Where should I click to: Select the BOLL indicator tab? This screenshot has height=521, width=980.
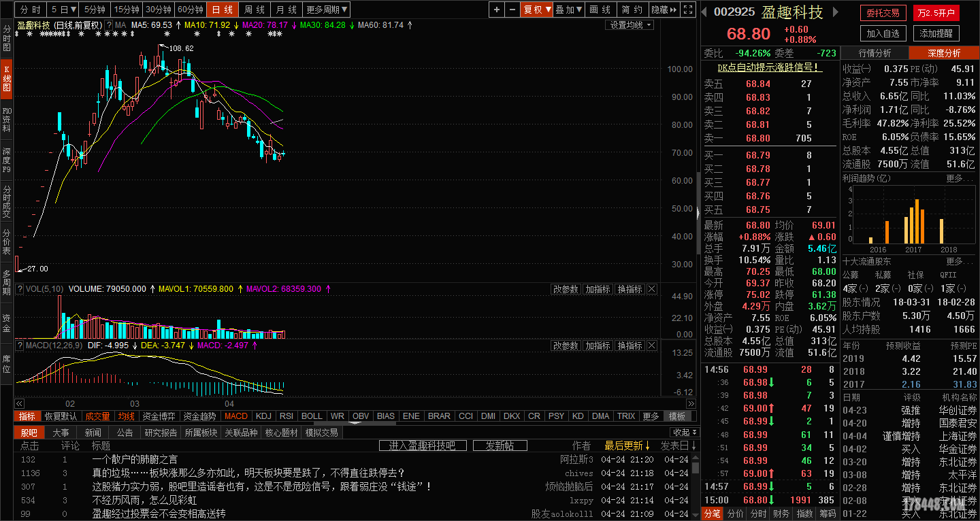click(x=312, y=416)
